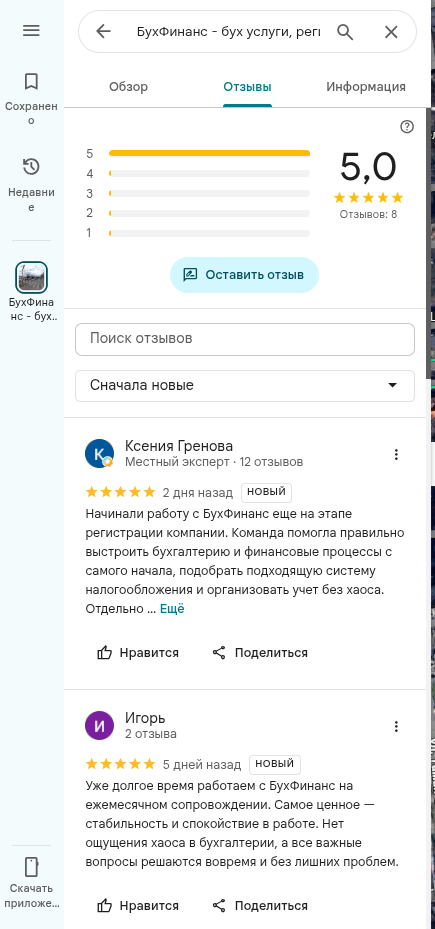Like Игорь's review
The height and width of the screenshot is (929, 435).
tap(137, 906)
